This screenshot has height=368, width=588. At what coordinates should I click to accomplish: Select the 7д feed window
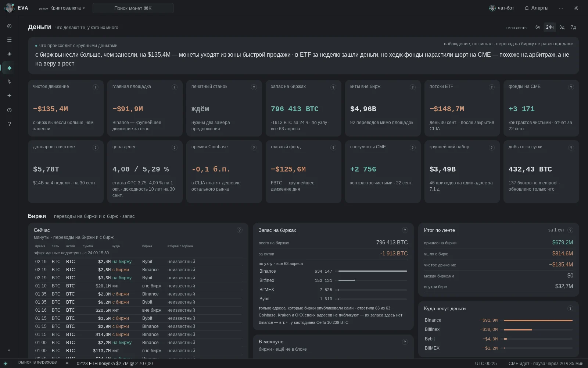tap(573, 27)
